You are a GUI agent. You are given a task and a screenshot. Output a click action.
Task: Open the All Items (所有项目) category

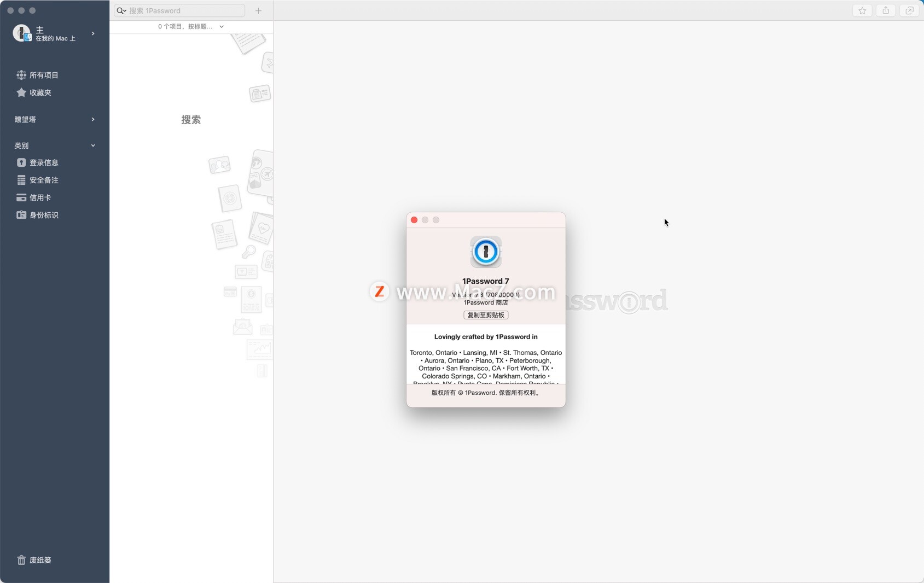coord(37,75)
